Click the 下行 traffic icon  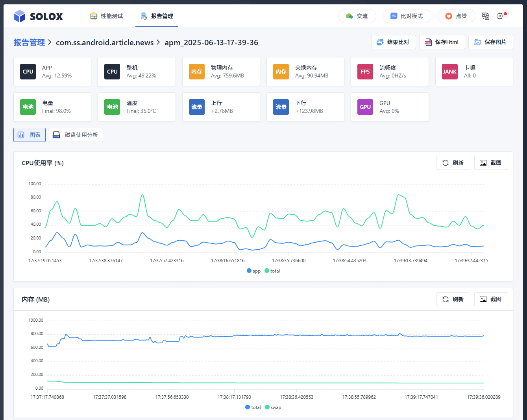coord(281,107)
